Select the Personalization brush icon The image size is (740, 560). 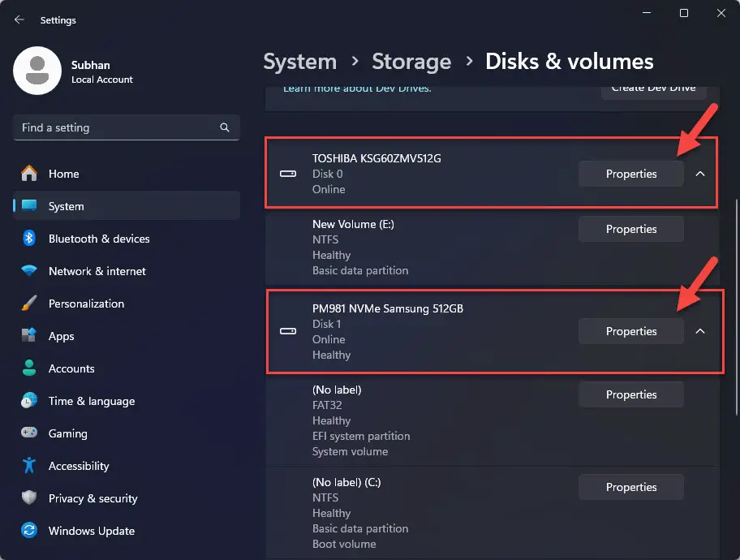coord(30,304)
